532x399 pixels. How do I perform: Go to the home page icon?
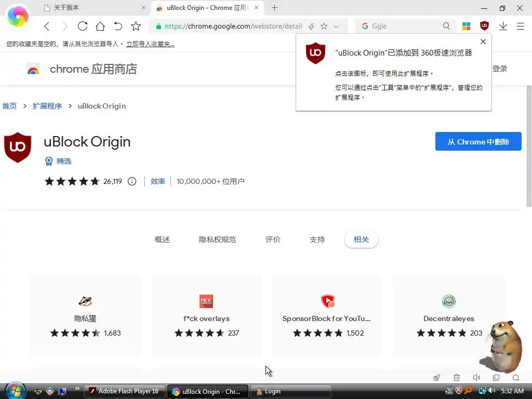coord(100,26)
